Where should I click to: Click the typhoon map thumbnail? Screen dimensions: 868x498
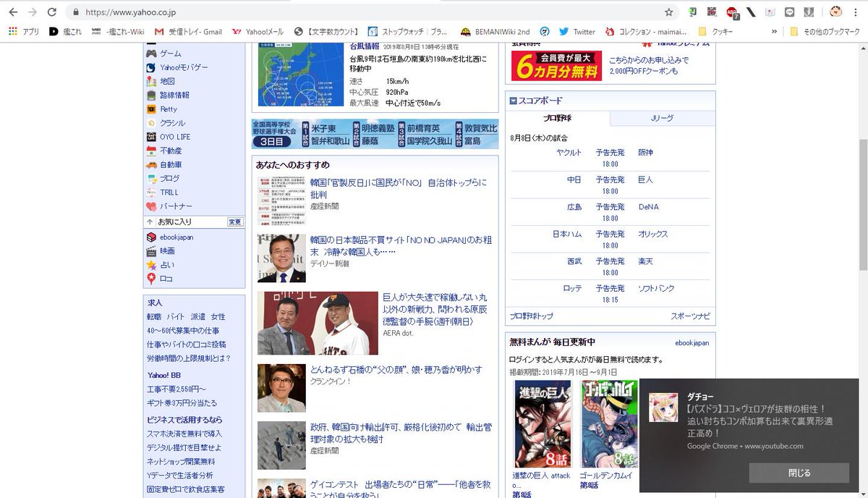[x=301, y=75]
